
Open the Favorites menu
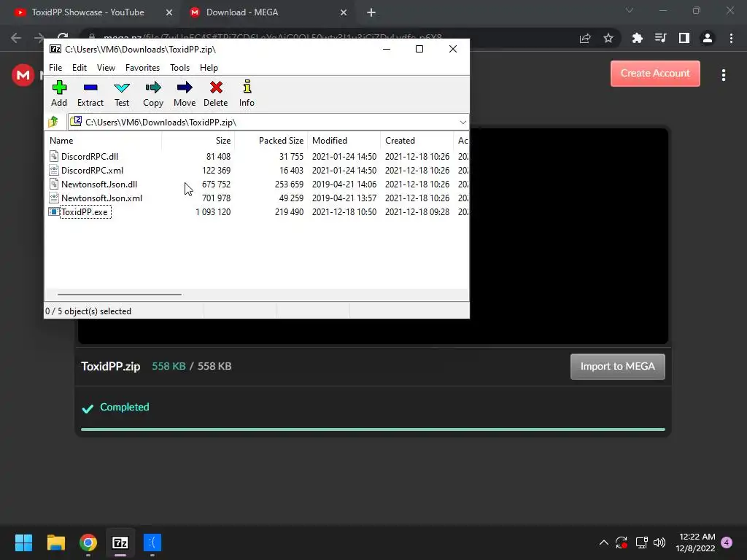(x=142, y=68)
